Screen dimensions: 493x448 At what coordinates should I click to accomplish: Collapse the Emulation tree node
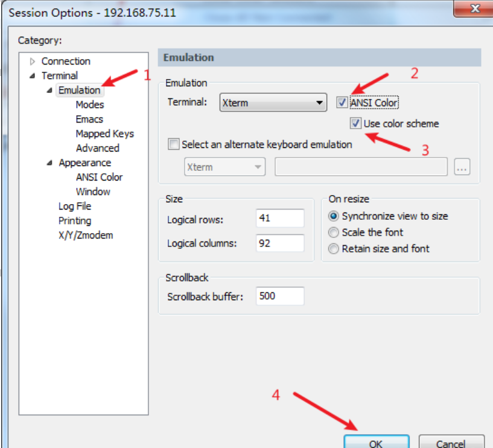pos(49,91)
